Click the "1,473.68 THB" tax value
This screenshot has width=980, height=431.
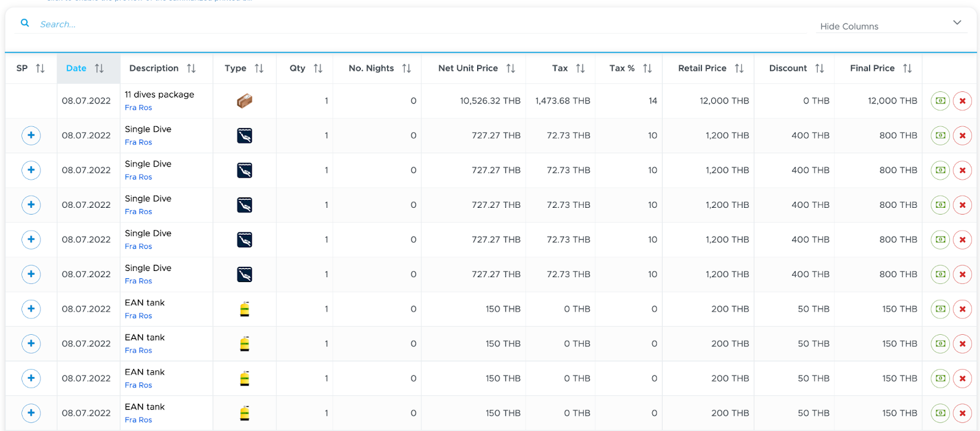pyautogui.click(x=563, y=101)
